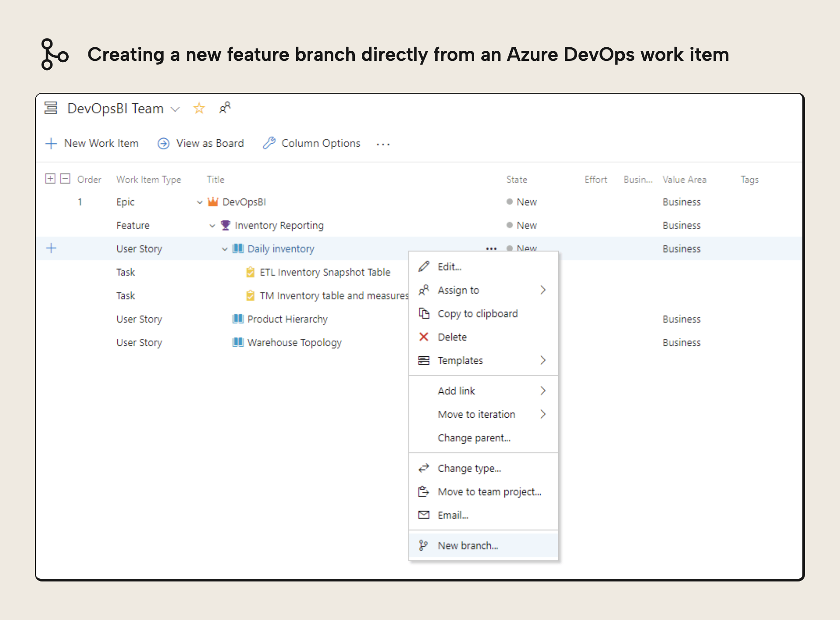
Task: Click the Tags column header
Action: [x=749, y=180]
